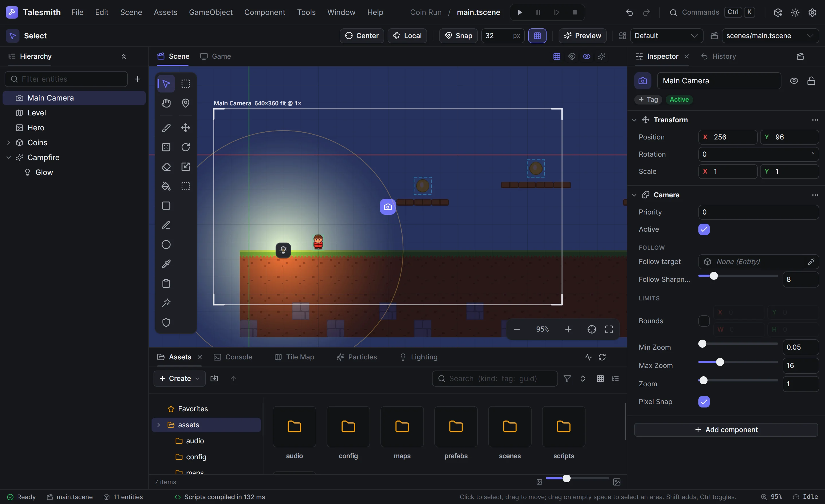The height and width of the screenshot is (504, 825).
Task: Open the Default layout dropdown
Action: pyautogui.click(x=666, y=36)
